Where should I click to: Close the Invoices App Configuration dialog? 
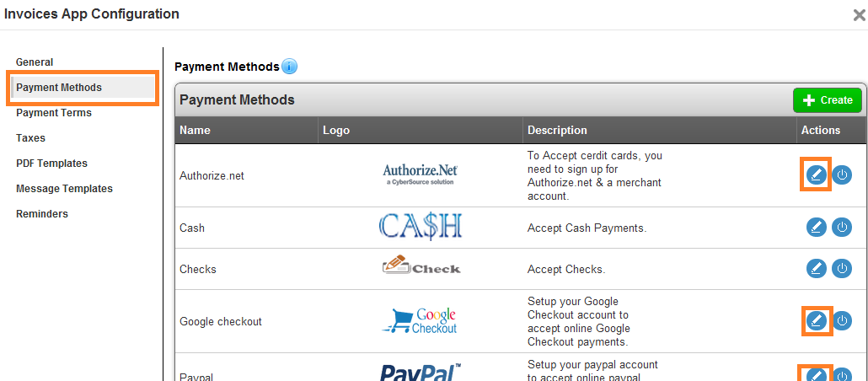point(859,14)
